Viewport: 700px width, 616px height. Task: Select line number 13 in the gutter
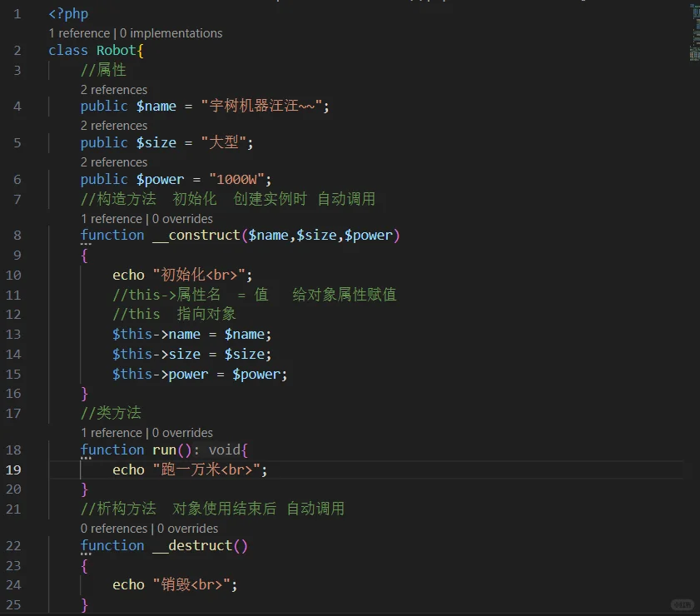coord(13,335)
